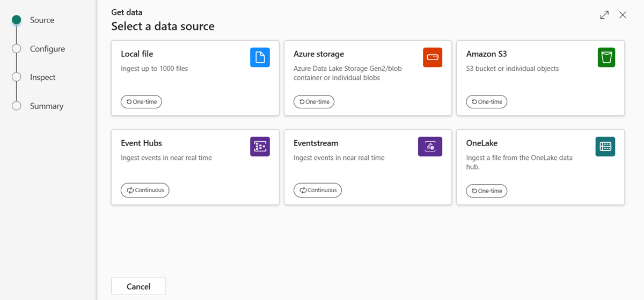Image resolution: width=644 pixels, height=300 pixels.
Task: Go to the Inspect step
Action: [x=43, y=77]
